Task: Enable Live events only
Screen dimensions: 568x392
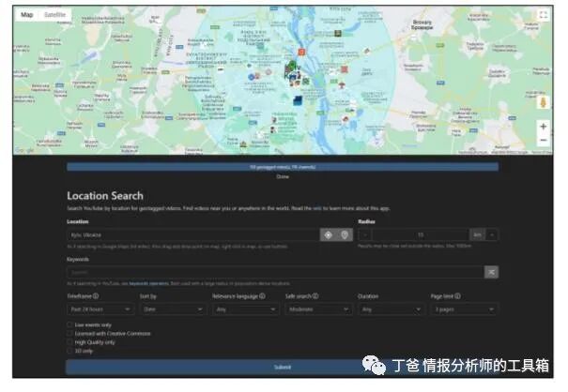Action: 69,324
